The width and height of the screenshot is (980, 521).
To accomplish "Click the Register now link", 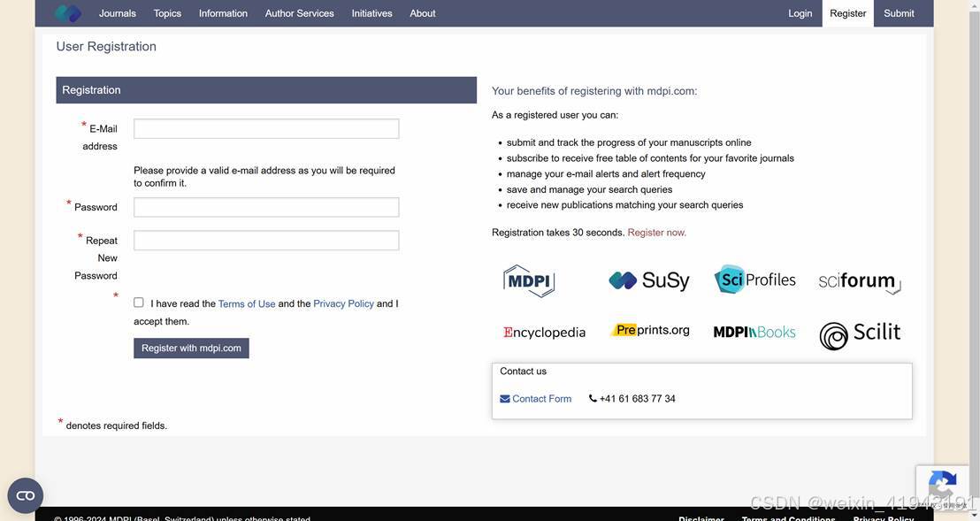I will coord(657,233).
